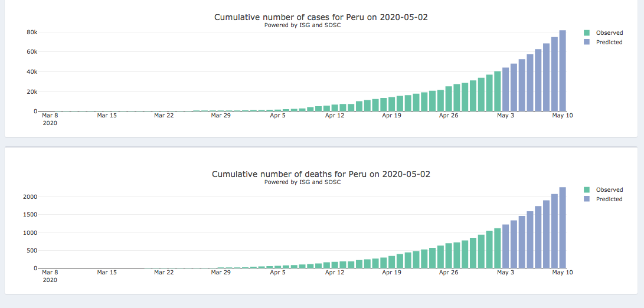Select the tallest predicted bar in cases chart

[x=563, y=71]
